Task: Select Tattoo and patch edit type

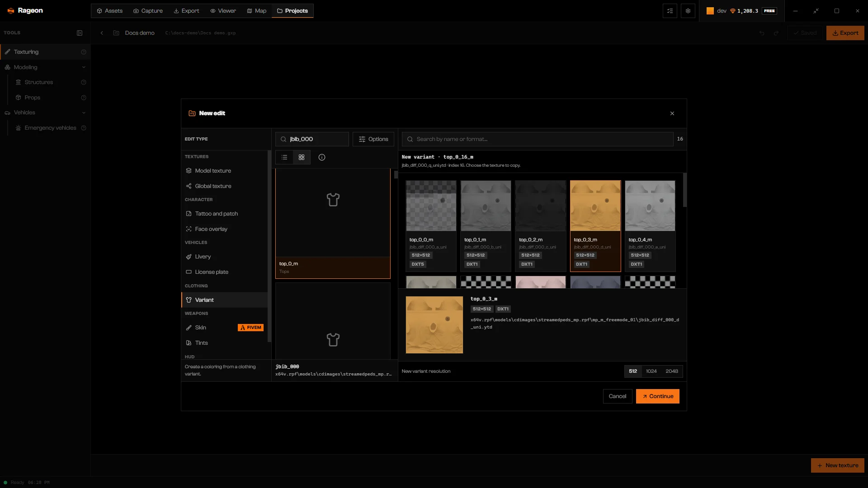Action: click(224, 214)
